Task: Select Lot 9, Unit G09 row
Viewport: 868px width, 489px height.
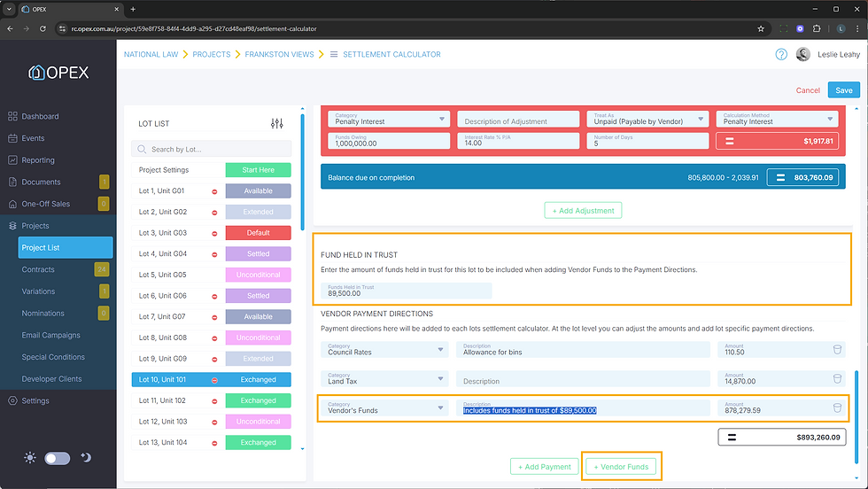Action: coord(212,359)
